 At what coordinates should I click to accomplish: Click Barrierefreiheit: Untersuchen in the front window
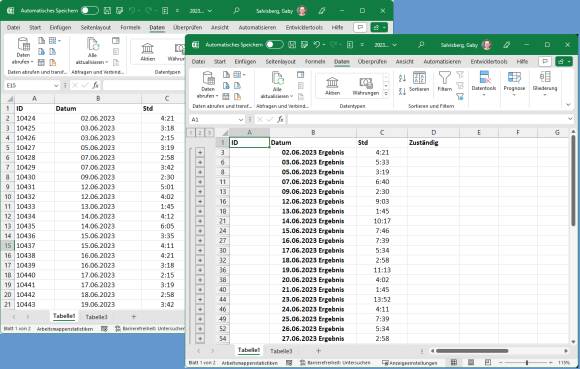click(335, 363)
